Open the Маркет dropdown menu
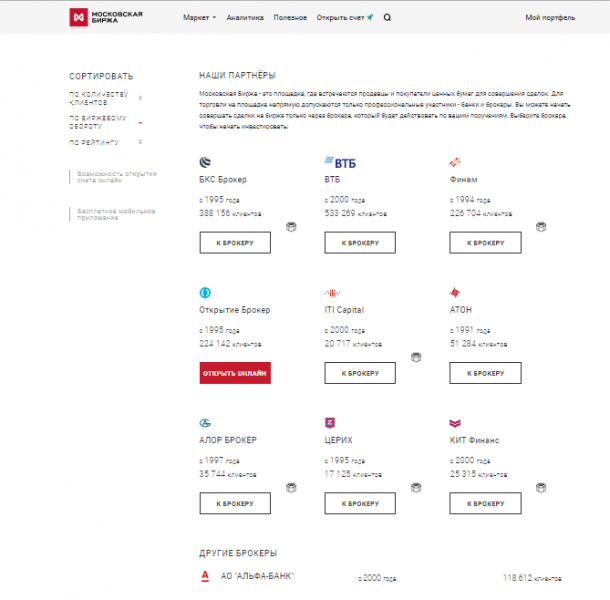Image resolution: width=610 pixels, height=600 pixels. pos(199,18)
